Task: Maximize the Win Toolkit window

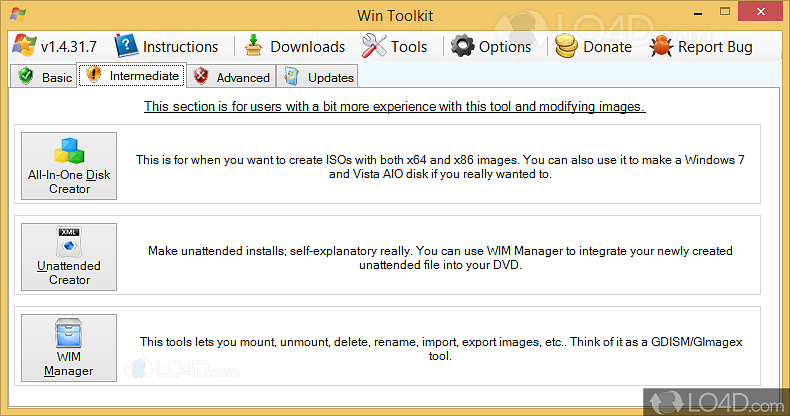Action: (x=725, y=12)
